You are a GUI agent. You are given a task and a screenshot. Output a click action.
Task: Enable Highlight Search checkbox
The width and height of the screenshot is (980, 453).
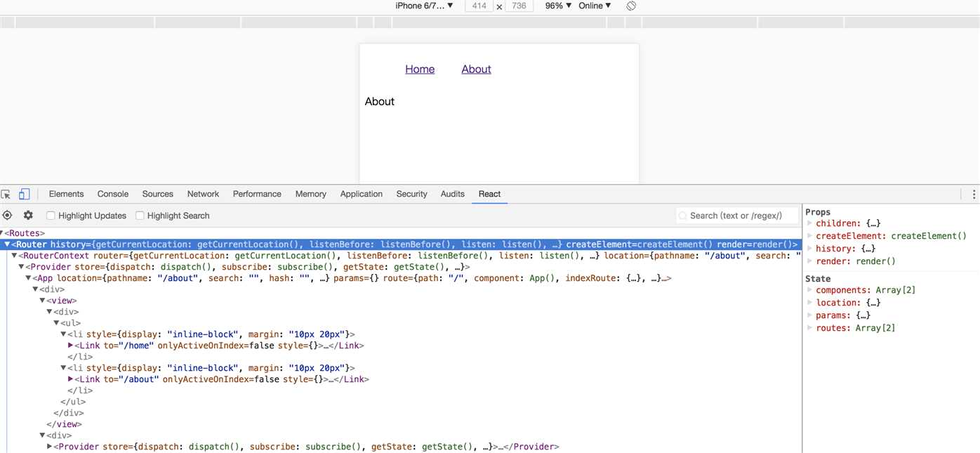(140, 216)
